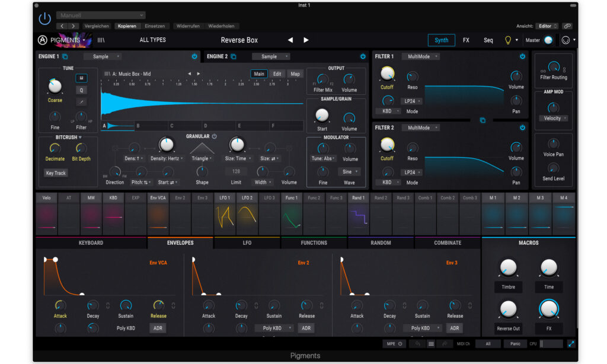Toggle ADR mode for Env 3
This screenshot has width=607, height=364.
[x=455, y=328]
